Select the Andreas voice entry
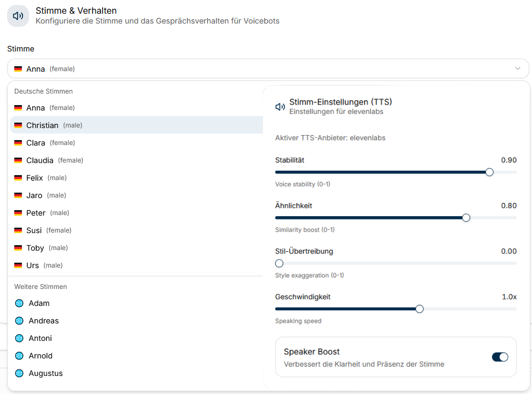The height and width of the screenshot is (394, 532). click(x=44, y=321)
